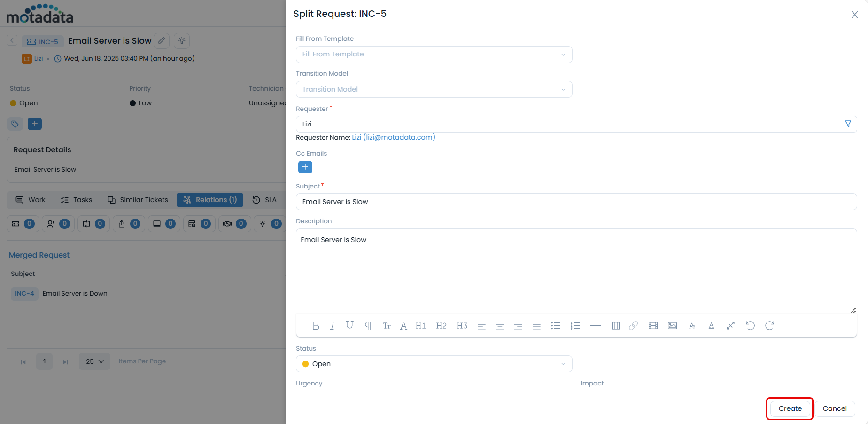Screen dimensions: 868x424
Task: Center align description text
Action: coord(500,326)
